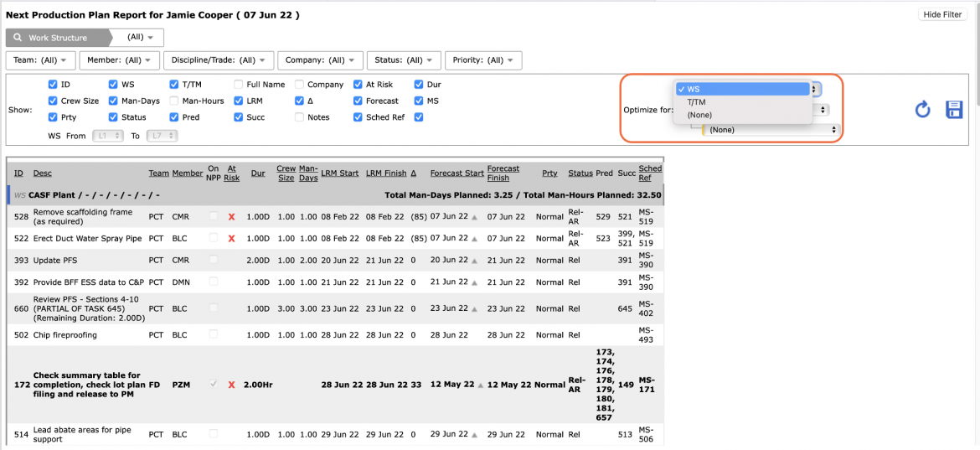Enable the Company column checkbox
Image resolution: width=980 pixels, height=450 pixels.
tap(299, 85)
